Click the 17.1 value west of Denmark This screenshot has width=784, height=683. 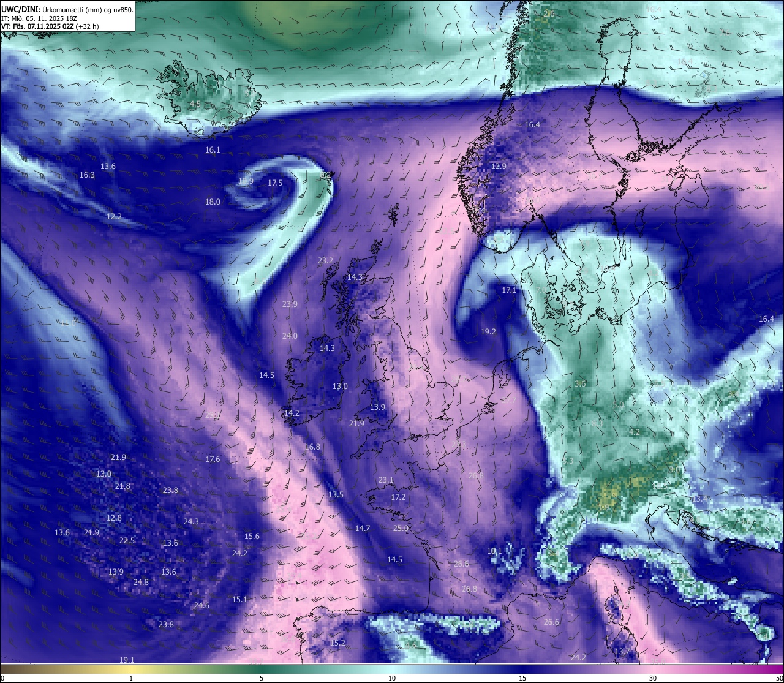[510, 290]
